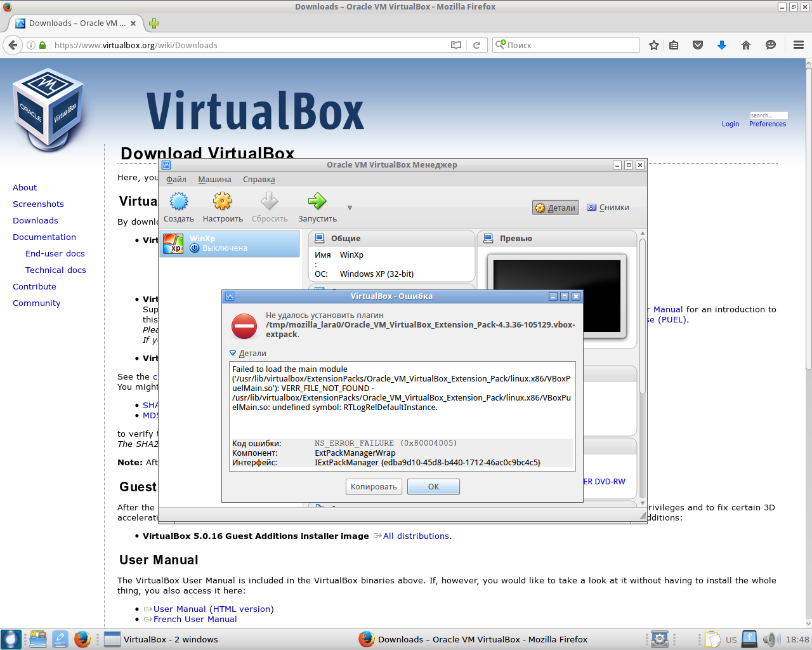Screen dimensions: 812x650
Task: Open a new Firefox tab with plus icon
Action: click(154, 23)
